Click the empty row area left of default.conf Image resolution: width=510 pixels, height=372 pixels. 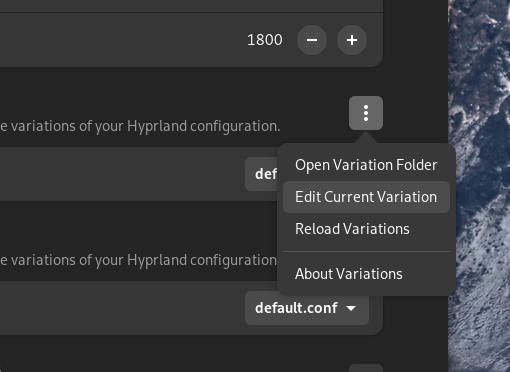[x=122, y=308]
